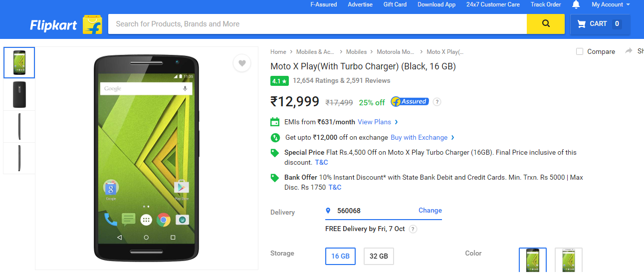Image resolution: width=644 pixels, height=273 pixels.
Task: Click the Flipkart Assured badge
Action: click(410, 101)
